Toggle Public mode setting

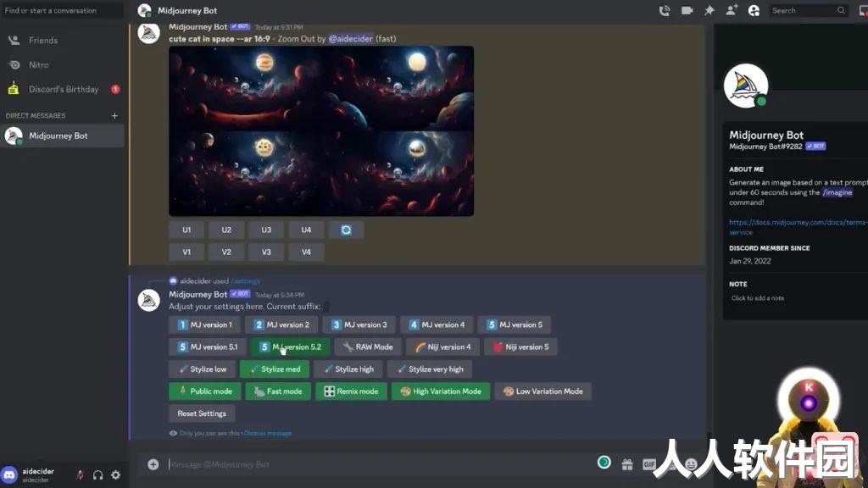[205, 391]
